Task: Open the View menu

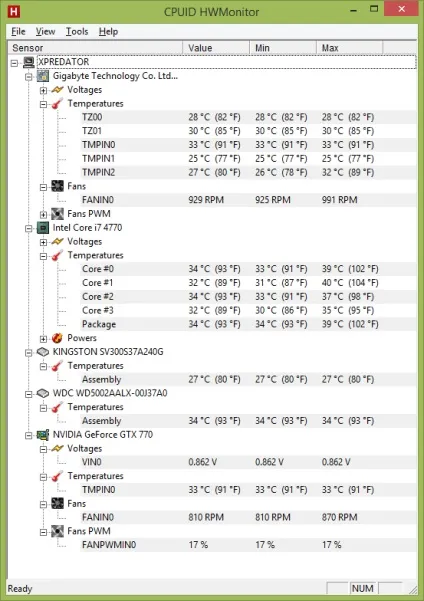Action: point(45,31)
